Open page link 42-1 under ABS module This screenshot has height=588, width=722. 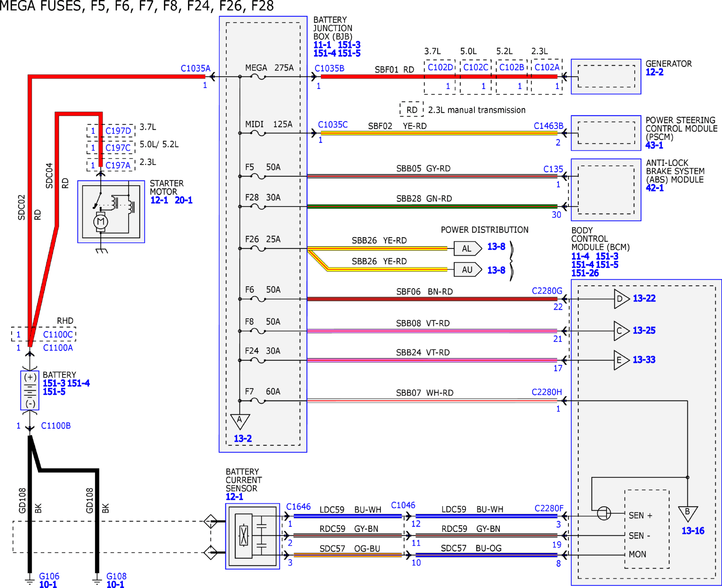click(655, 188)
